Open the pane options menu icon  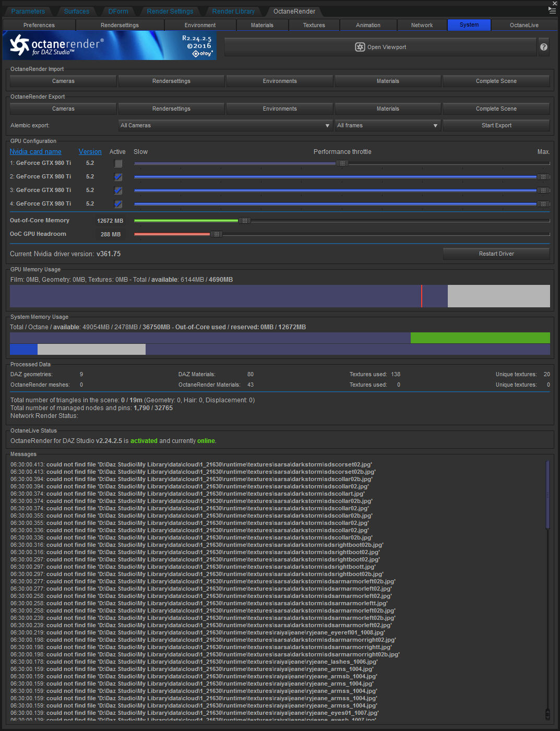click(552, 10)
